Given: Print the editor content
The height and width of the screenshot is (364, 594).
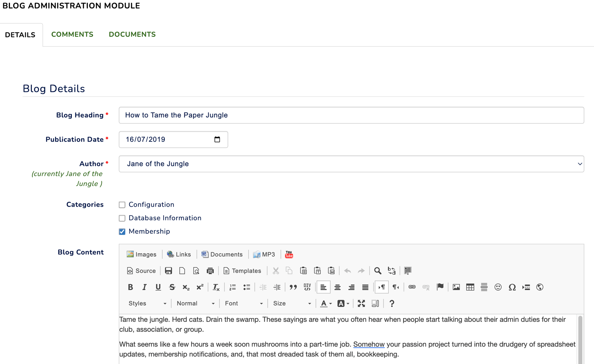Looking at the screenshot, I should pos(210,271).
